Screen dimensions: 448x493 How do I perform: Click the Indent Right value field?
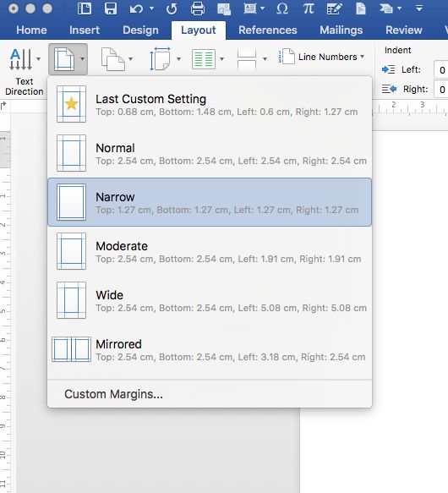pos(440,90)
